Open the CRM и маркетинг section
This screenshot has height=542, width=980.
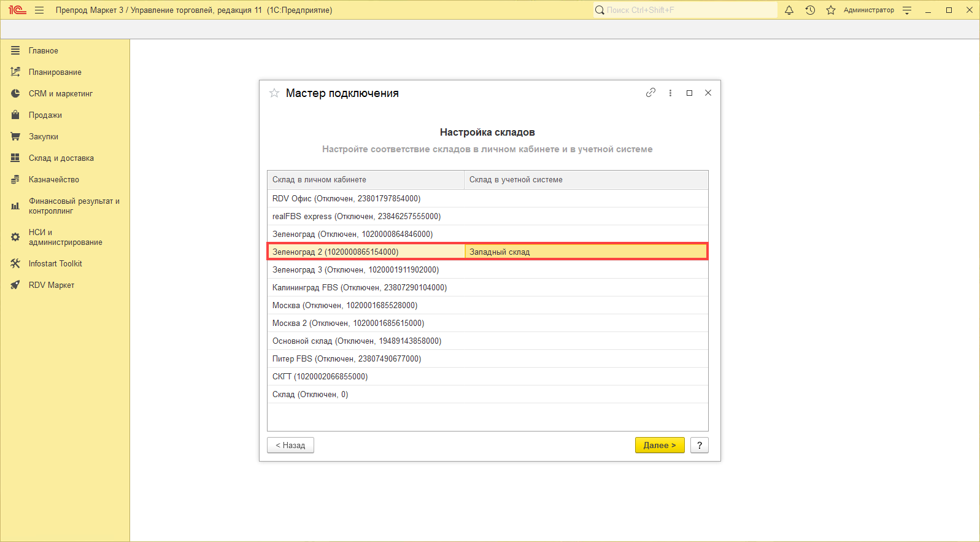pos(60,93)
